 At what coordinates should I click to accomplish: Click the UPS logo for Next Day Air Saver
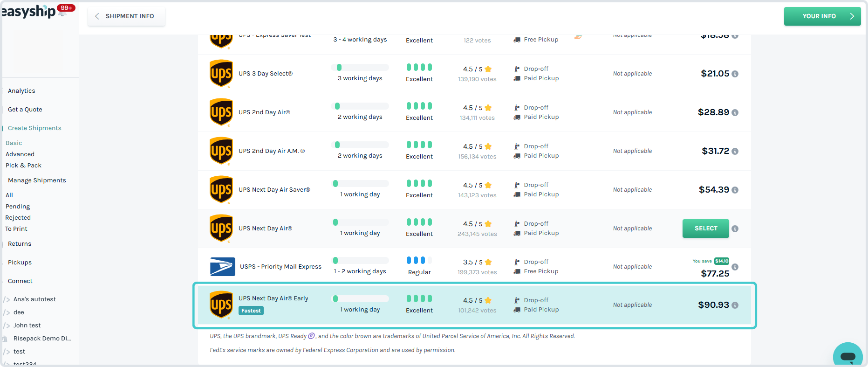(221, 190)
